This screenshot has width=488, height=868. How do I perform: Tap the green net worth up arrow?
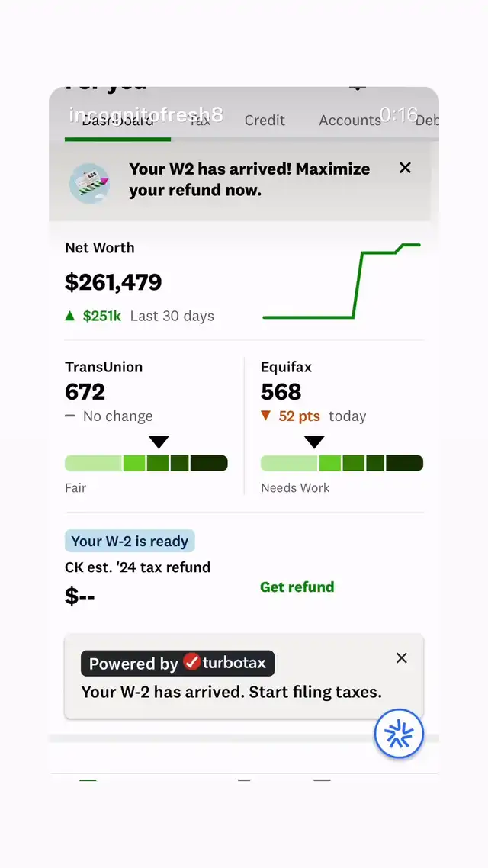pos(70,316)
